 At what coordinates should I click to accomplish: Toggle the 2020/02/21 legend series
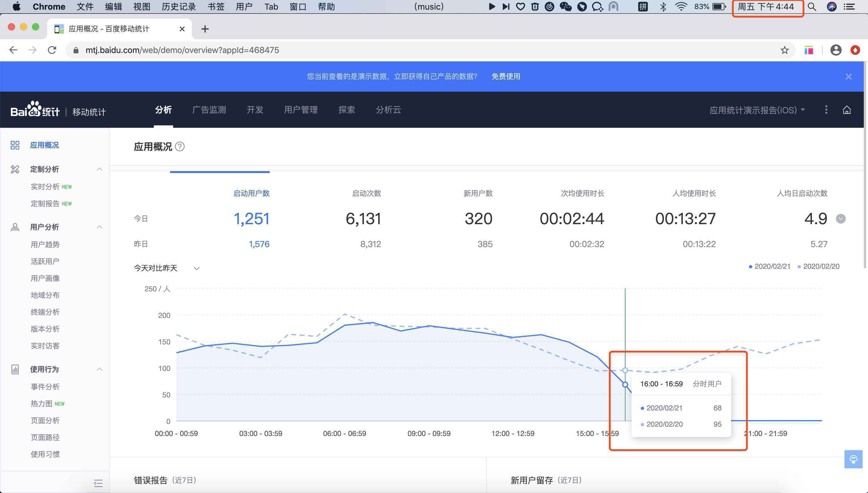769,266
